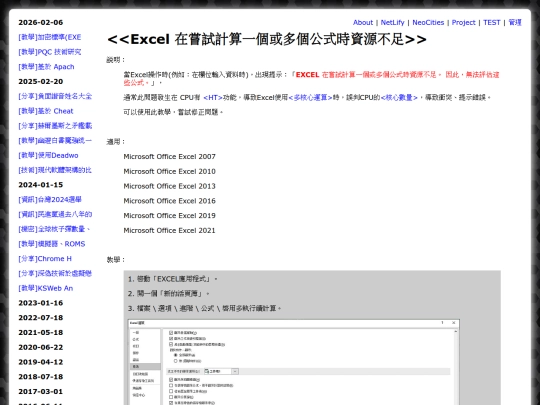
Task: Go to the NeoCities link
Action: click(x=428, y=22)
